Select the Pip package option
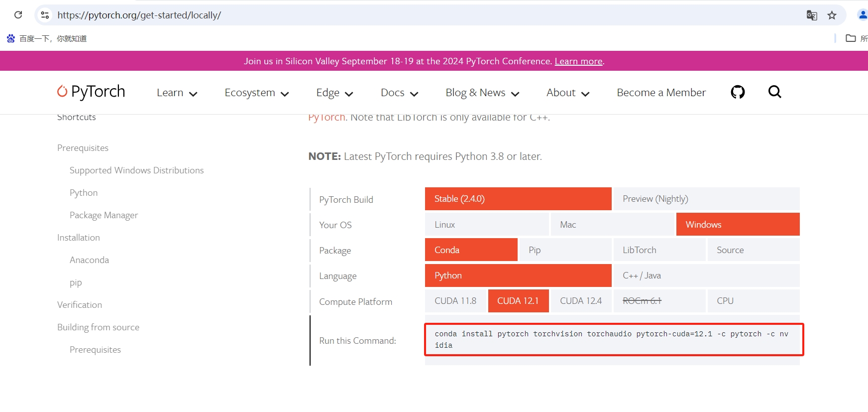868x412 pixels. tap(565, 250)
